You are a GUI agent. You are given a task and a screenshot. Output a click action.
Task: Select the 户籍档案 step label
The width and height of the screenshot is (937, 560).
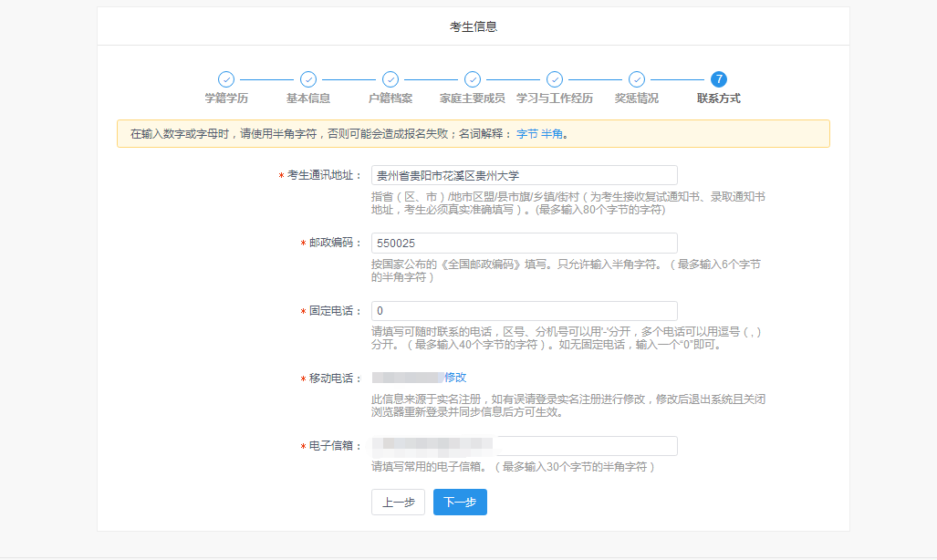click(x=390, y=99)
